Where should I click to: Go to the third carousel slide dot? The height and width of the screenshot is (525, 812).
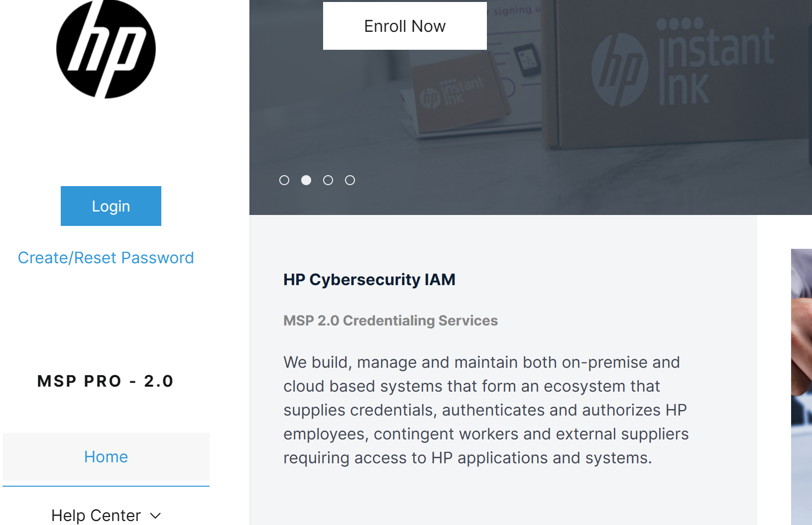click(328, 180)
